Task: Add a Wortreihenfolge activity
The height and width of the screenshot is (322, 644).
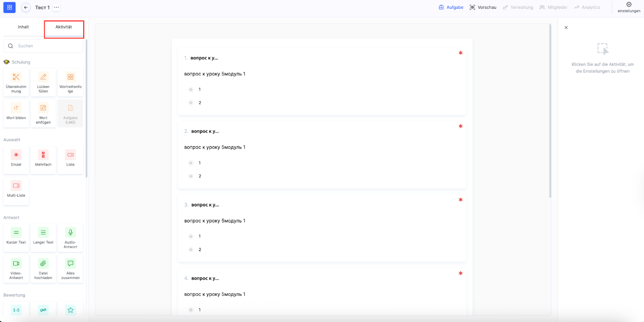Action: click(70, 83)
